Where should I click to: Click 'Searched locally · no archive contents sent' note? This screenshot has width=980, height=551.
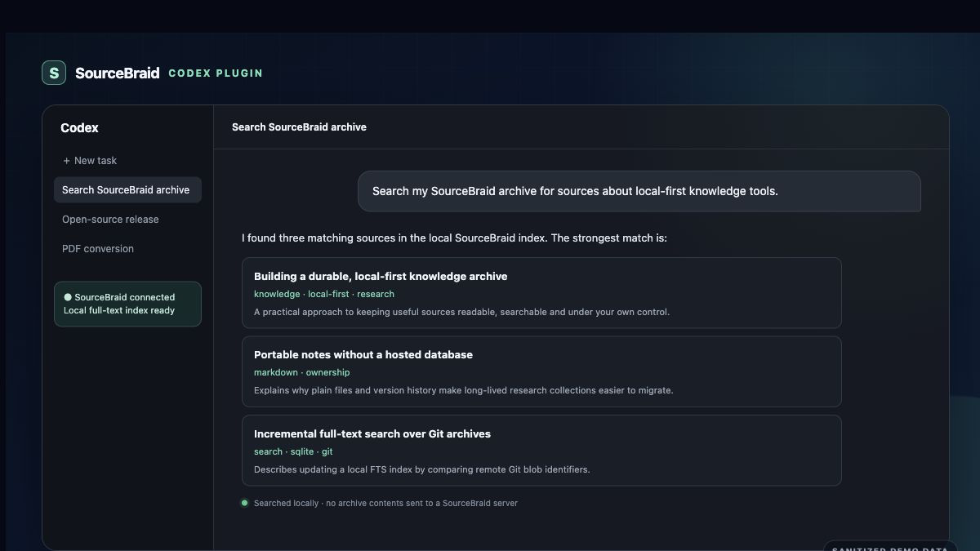(385, 503)
